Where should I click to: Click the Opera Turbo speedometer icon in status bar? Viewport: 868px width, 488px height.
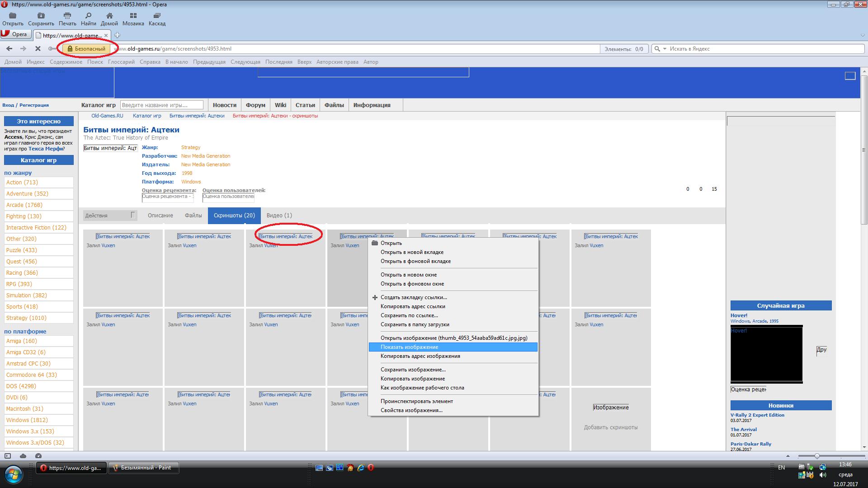(x=38, y=456)
